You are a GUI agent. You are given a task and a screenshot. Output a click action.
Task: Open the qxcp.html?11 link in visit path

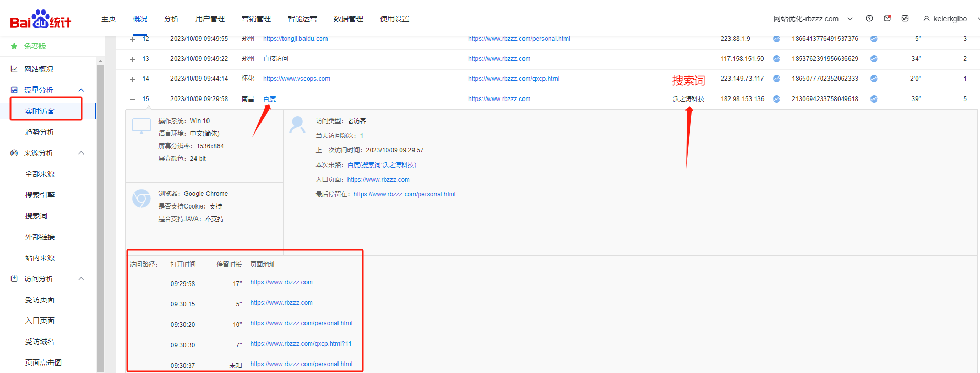(301, 344)
